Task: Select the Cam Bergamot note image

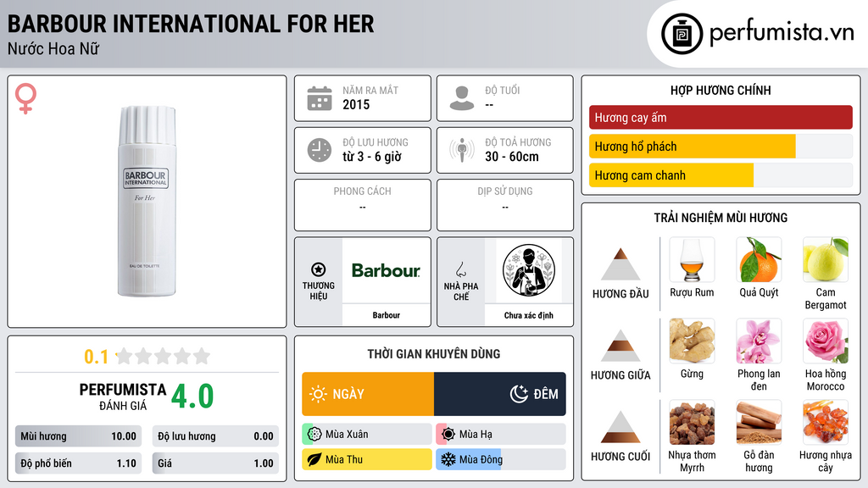Action: [826, 260]
